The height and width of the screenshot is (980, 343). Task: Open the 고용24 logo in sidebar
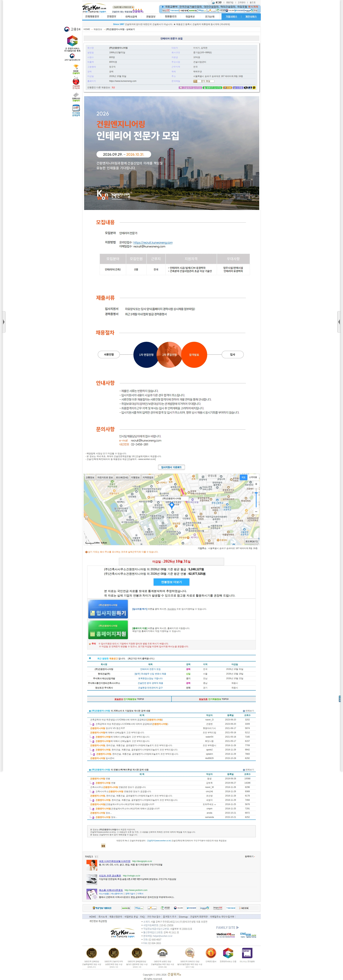pyautogui.click(x=72, y=29)
